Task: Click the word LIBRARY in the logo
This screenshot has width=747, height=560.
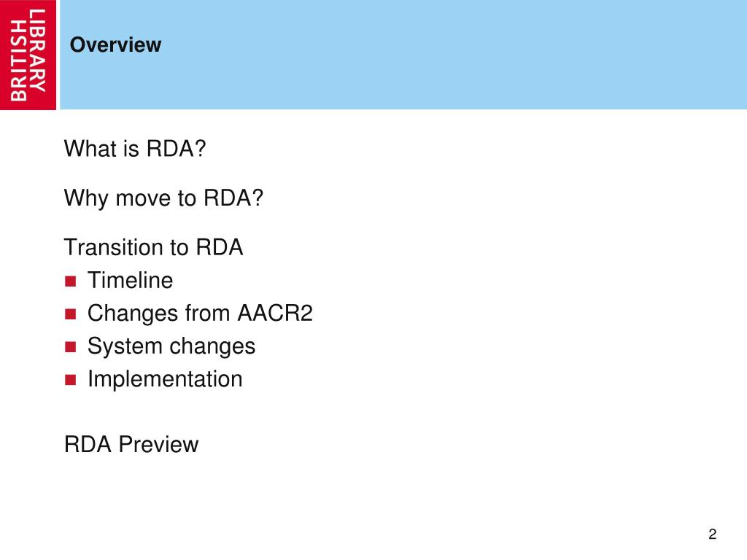Action: click(38, 50)
